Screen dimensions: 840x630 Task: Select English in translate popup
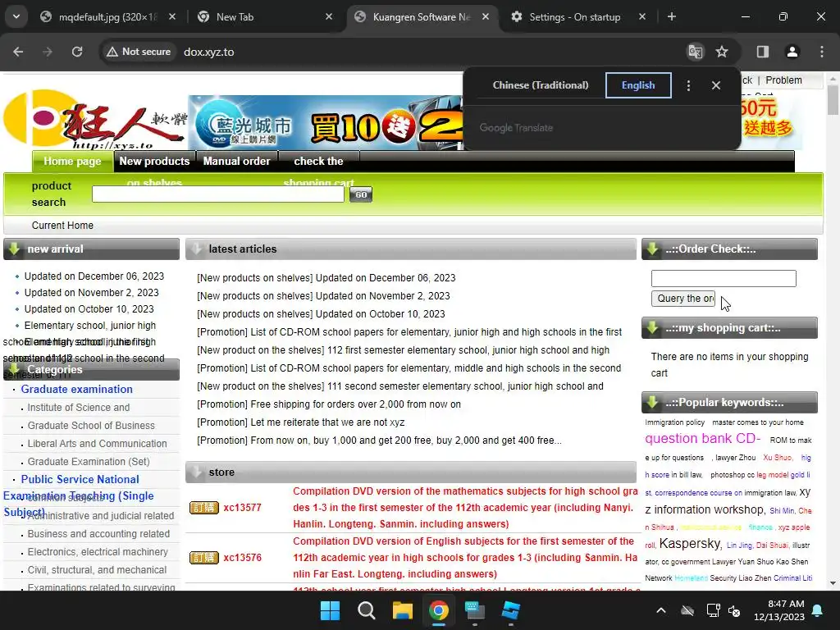tap(638, 85)
